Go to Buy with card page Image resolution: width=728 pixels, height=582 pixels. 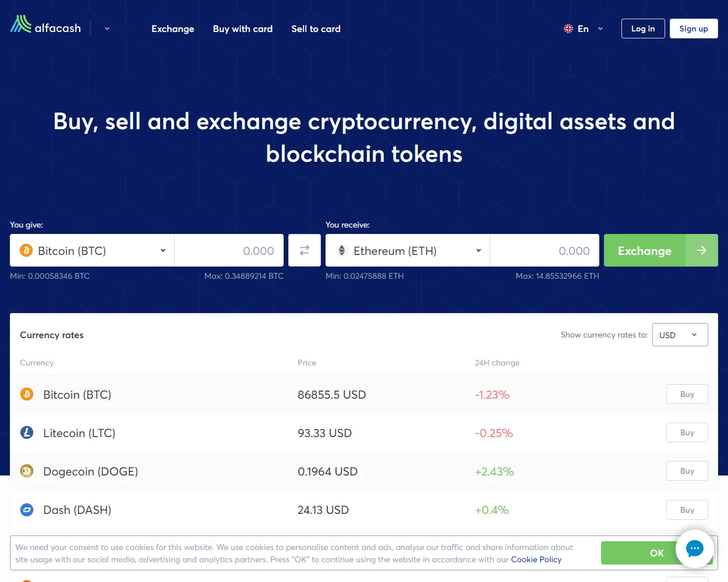click(243, 29)
